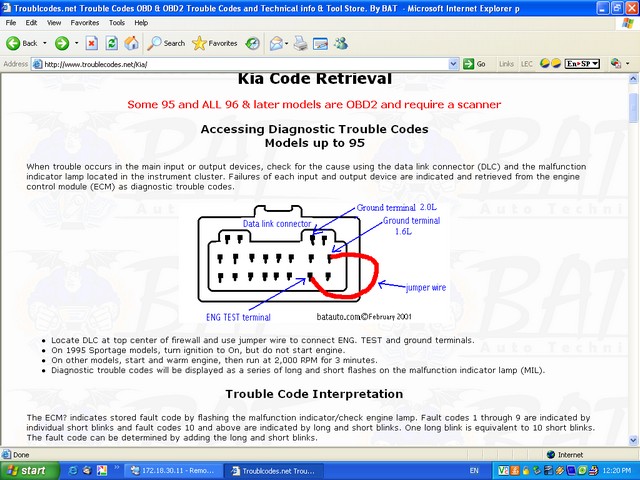The image size is (640, 480).
Task: Click the scrollbar down arrow
Action: click(633, 440)
